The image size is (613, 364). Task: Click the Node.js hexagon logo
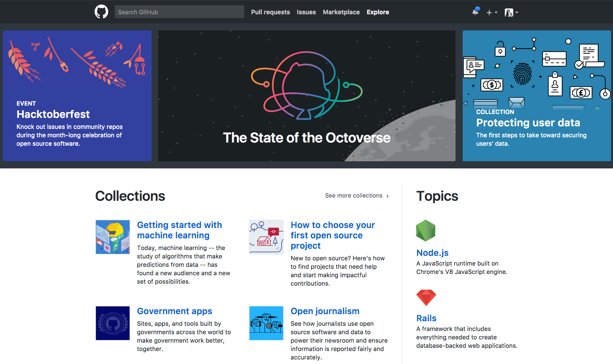point(426,231)
